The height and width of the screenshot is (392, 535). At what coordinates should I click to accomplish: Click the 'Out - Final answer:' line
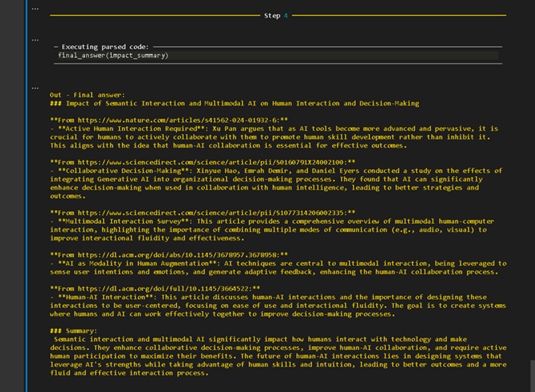[87, 95]
